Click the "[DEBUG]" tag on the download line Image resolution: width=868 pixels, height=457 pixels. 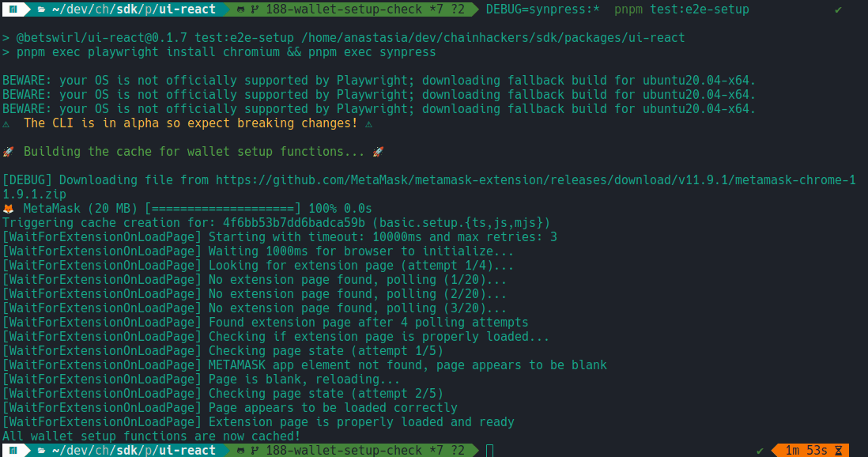27,180
